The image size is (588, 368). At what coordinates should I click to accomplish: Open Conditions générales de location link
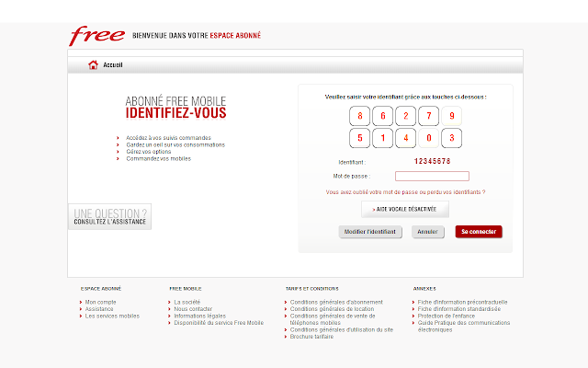click(x=332, y=309)
